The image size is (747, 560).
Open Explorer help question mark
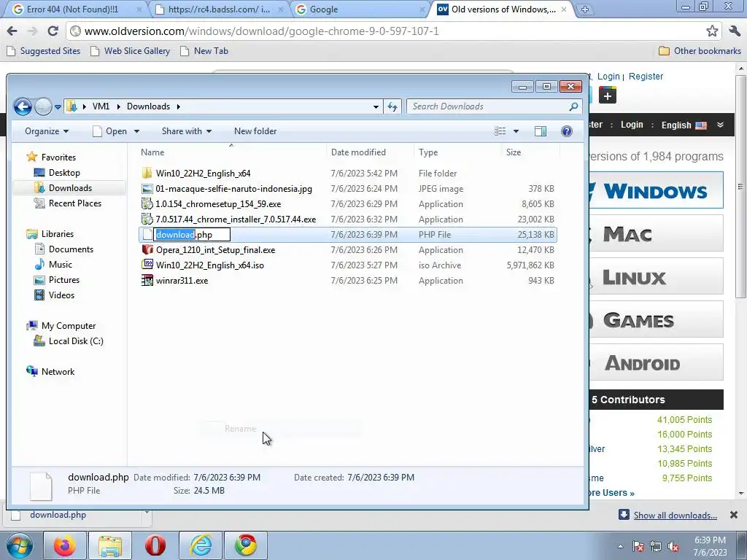[x=566, y=131]
